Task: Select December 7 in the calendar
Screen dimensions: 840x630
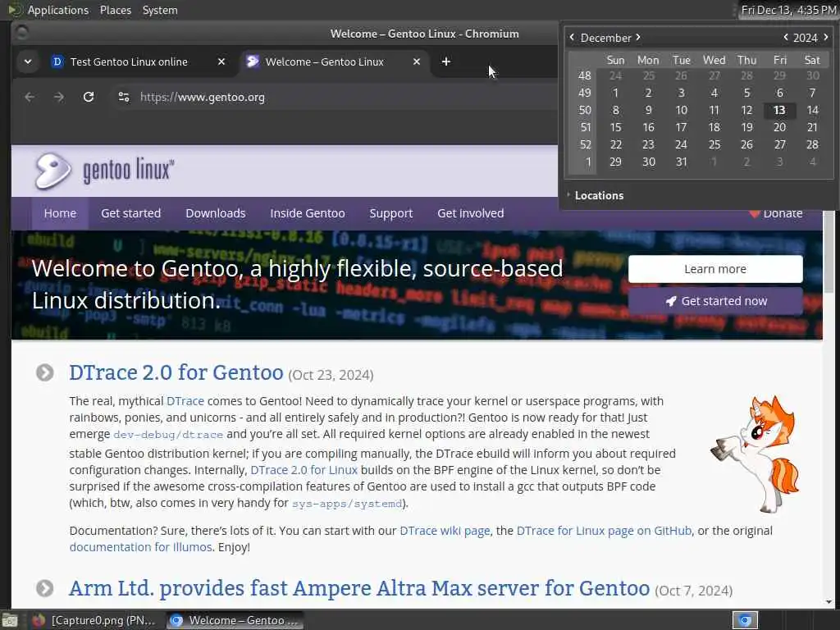Action: click(x=812, y=94)
